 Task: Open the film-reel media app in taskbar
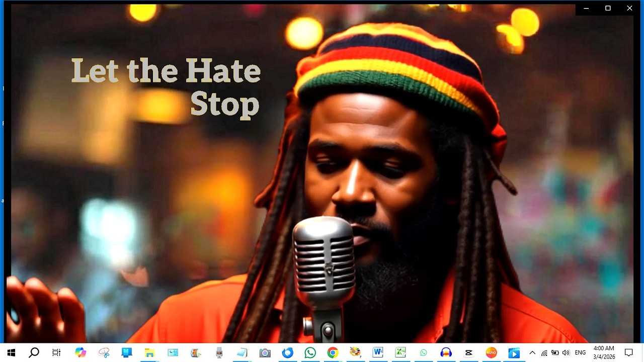tap(196, 352)
